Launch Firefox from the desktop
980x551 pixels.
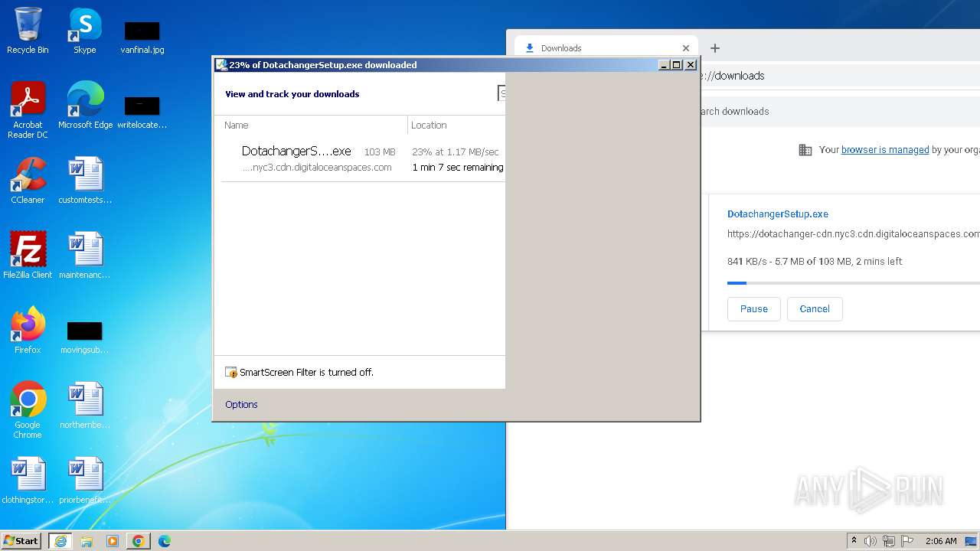pos(28,331)
